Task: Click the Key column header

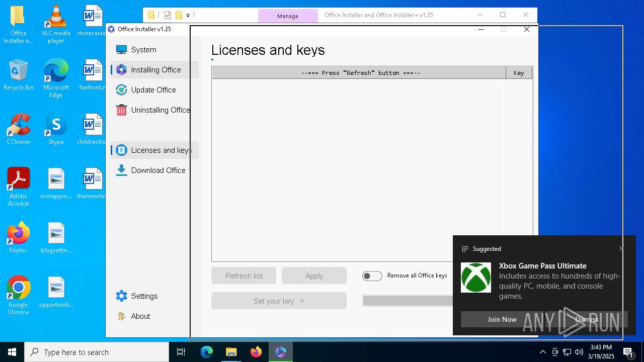Action: click(519, 73)
